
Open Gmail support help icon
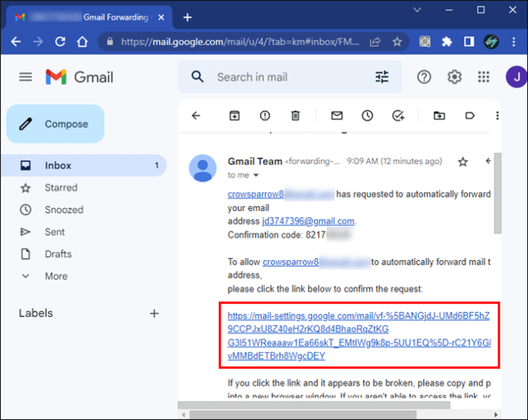(x=424, y=77)
